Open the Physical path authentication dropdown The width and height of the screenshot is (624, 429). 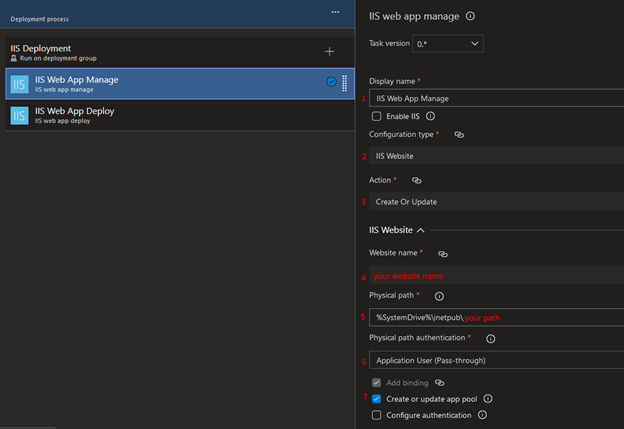pos(496,360)
